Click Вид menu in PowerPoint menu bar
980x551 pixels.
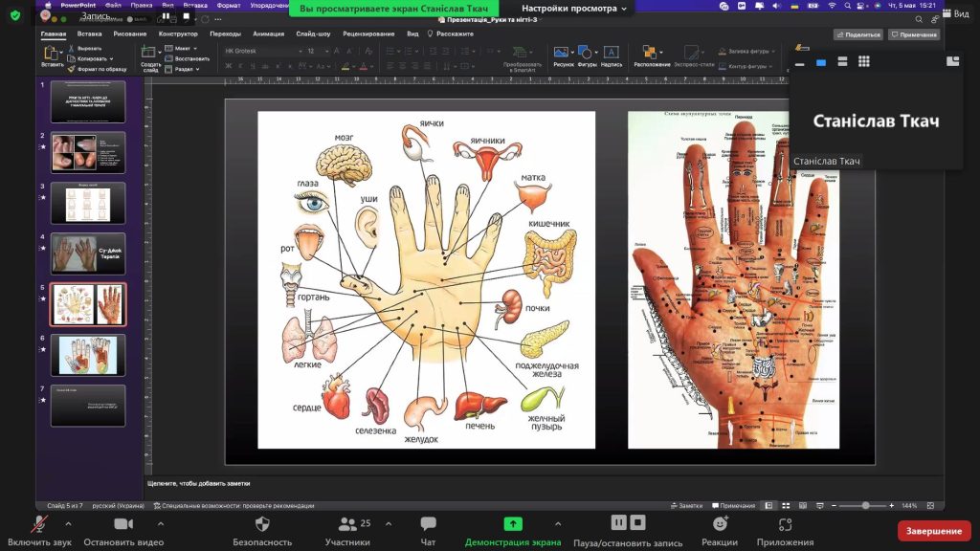coord(167,5)
